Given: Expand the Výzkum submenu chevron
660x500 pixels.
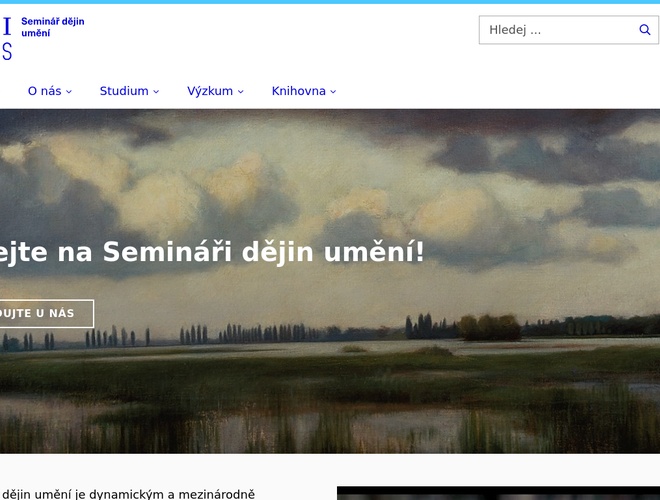Looking at the screenshot, I should click(x=241, y=92).
